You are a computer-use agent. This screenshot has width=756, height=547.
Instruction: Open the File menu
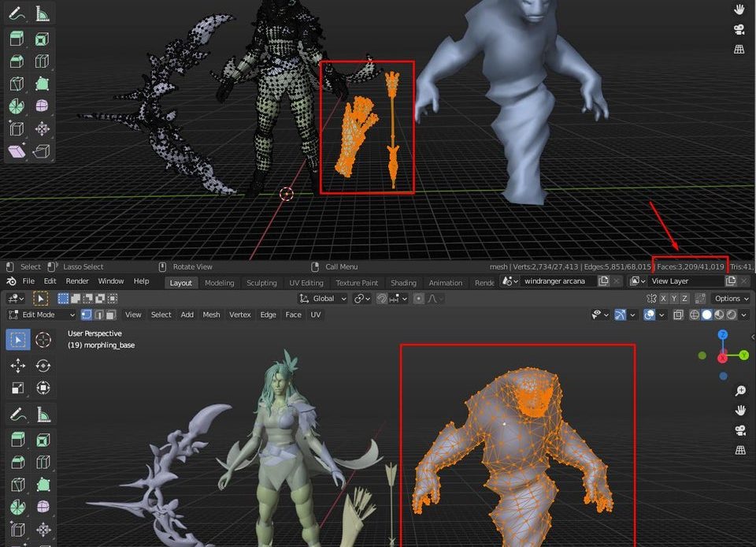click(28, 281)
